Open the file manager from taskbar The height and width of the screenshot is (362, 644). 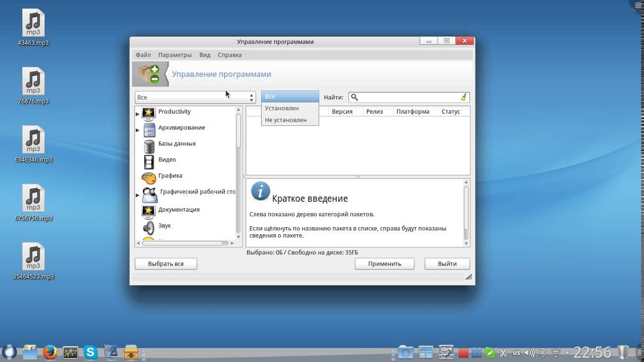29,351
